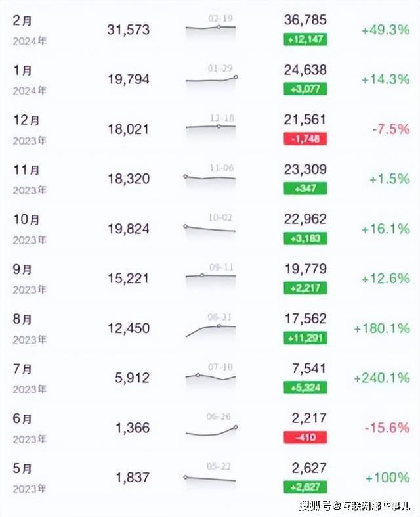420x517 pixels.
Task: Click the -7.5% decline percentage
Action: pos(391,129)
